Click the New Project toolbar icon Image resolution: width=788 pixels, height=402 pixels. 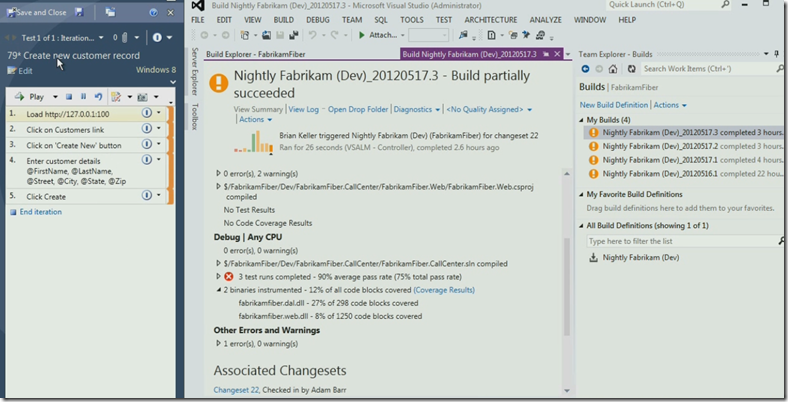pos(245,35)
